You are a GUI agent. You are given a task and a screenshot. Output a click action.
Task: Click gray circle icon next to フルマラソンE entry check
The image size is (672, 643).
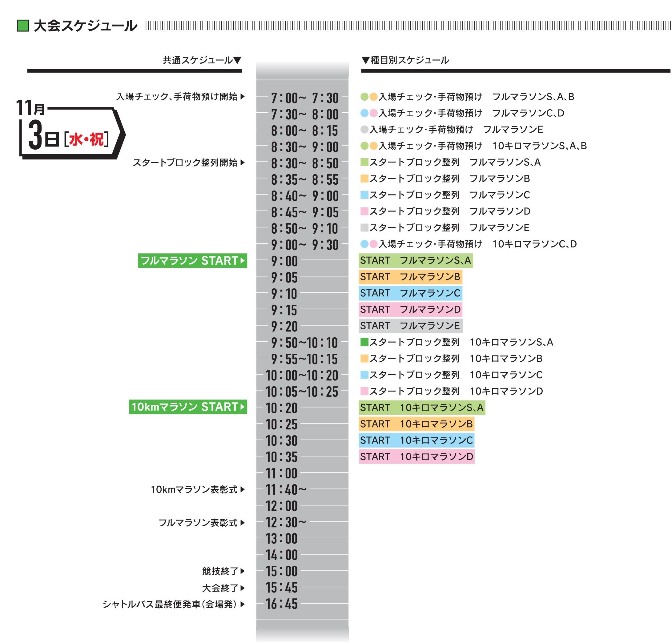point(364,130)
